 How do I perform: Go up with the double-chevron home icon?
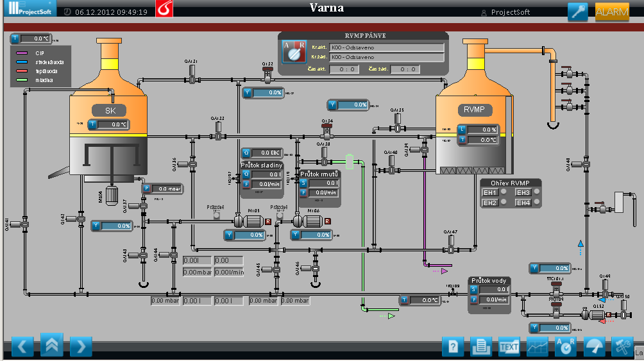click(x=52, y=344)
